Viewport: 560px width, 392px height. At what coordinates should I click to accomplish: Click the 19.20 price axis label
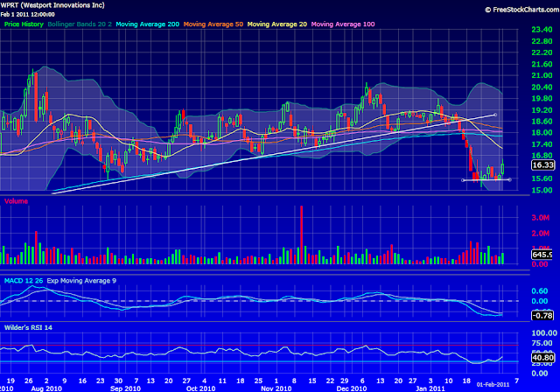pos(542,110)
